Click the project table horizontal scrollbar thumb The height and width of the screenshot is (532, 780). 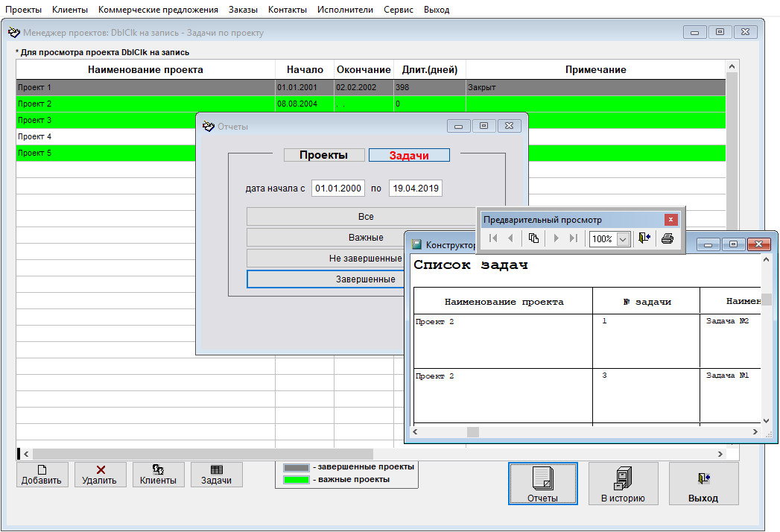click(201, 453)
